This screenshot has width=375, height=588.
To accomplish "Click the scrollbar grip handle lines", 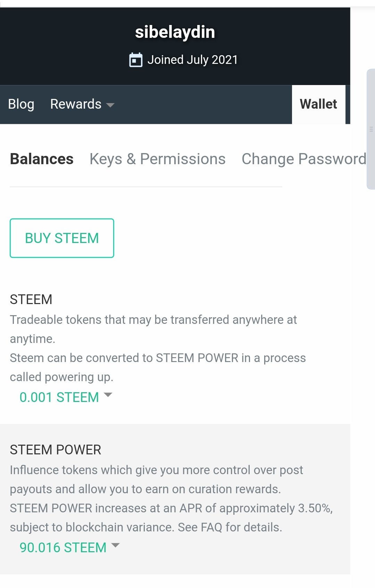I will click(371, 129).
